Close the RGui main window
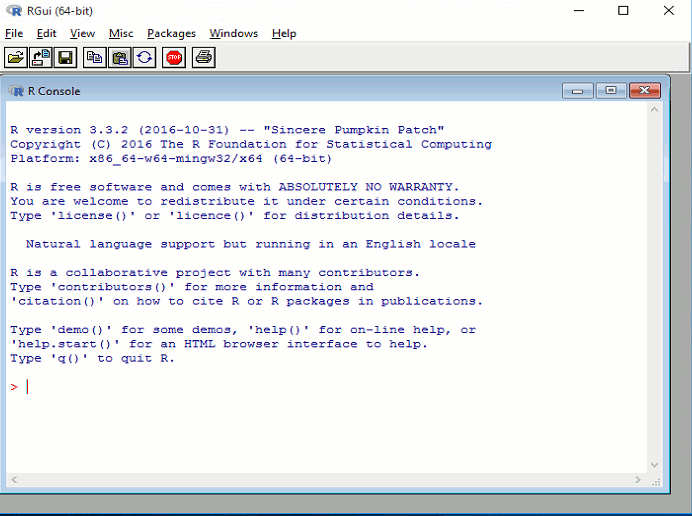The width and height of the screenshot is (692, 516). (669, 11)
